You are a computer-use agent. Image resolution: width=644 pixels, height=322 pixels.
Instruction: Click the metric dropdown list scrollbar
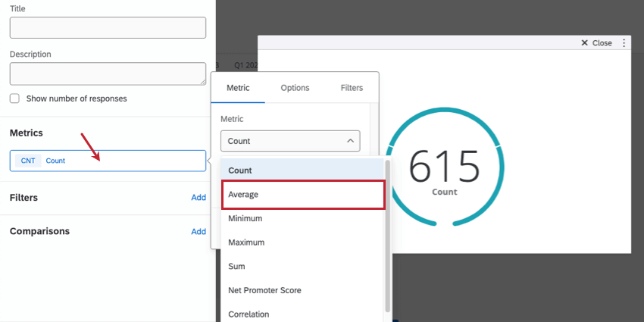[388, 235]
